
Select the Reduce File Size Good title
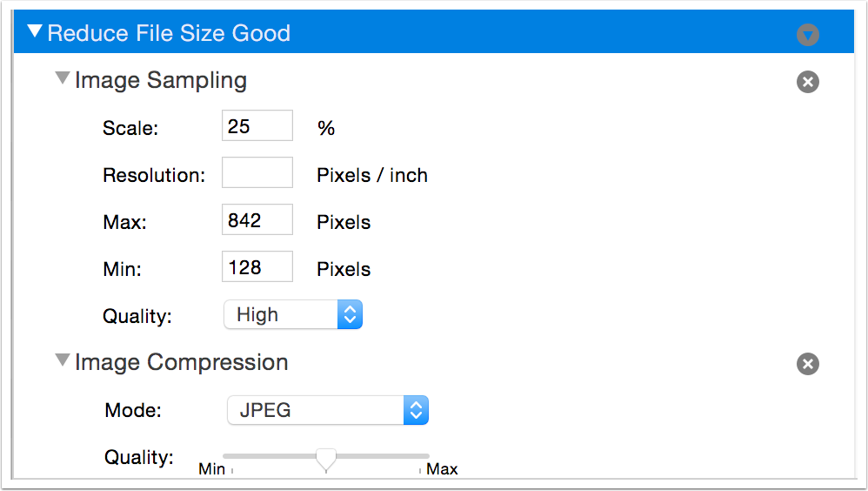(x=169, y=34)
